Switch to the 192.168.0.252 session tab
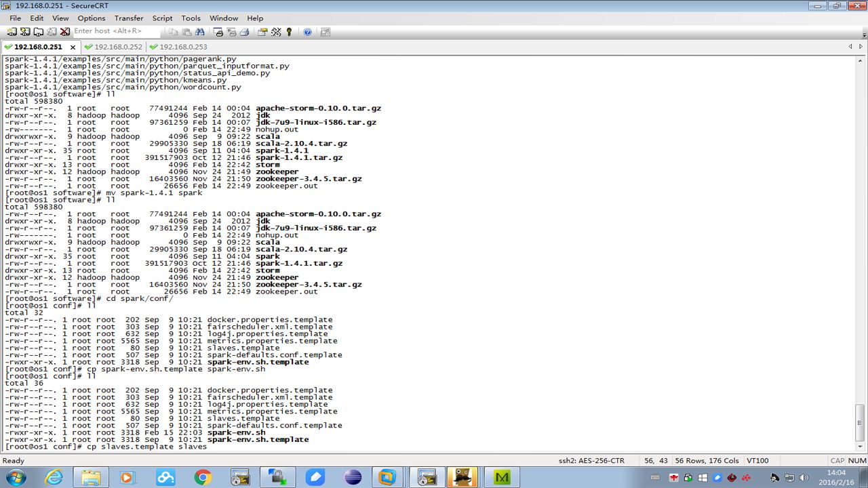This screenshot has height=488, width=868. coord(113,47)
